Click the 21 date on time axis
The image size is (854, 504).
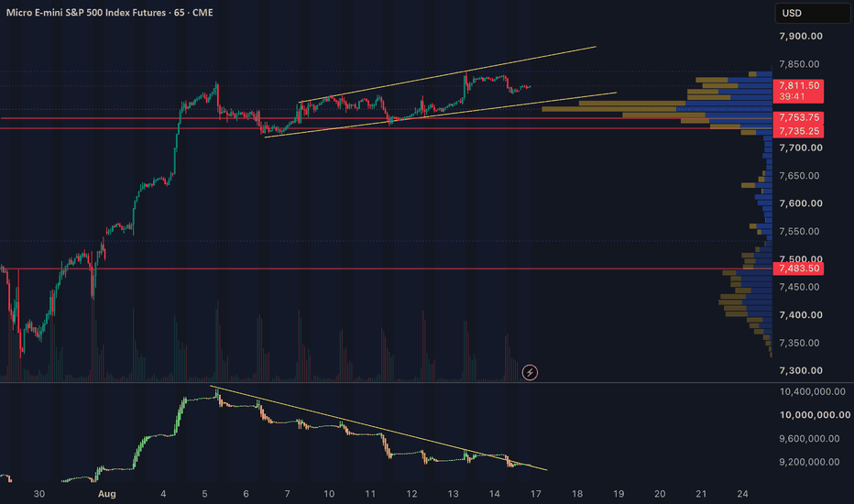click(702, 494)
